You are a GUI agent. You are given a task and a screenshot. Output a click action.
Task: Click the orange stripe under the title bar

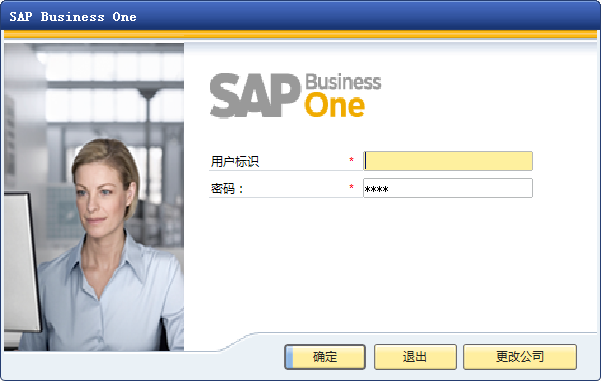click(x=300, y=34)
